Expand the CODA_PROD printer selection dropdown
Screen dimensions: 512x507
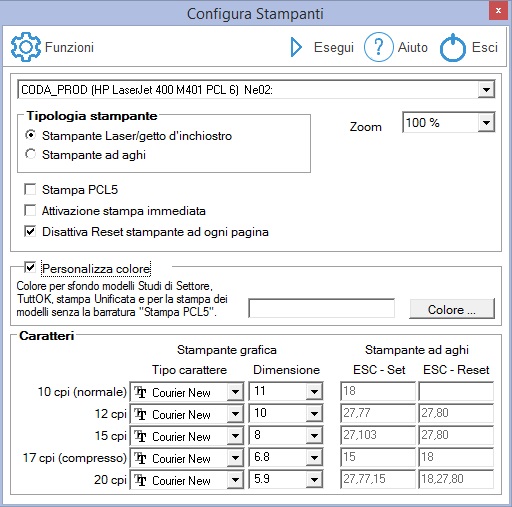486,89
